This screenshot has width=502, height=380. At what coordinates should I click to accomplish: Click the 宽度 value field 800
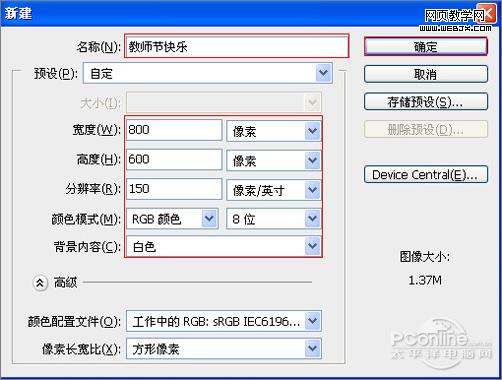[174, 130]
